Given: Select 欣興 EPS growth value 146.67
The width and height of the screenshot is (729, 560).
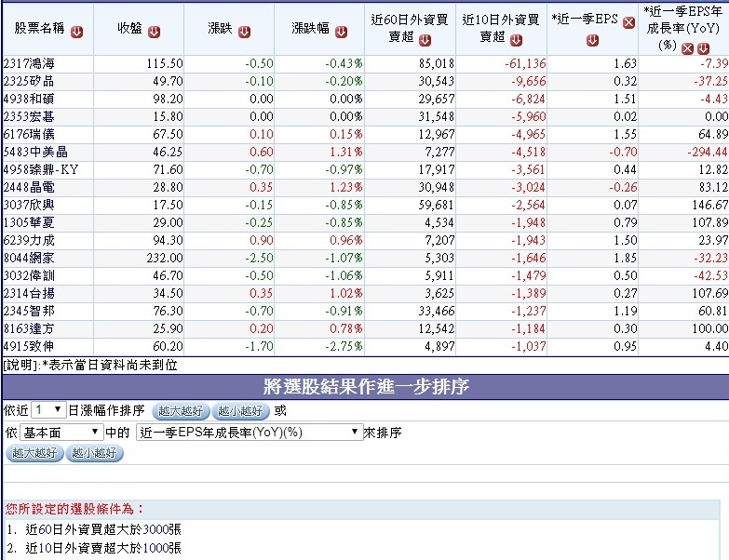Looking at the screenshot, I should point(710,205).
